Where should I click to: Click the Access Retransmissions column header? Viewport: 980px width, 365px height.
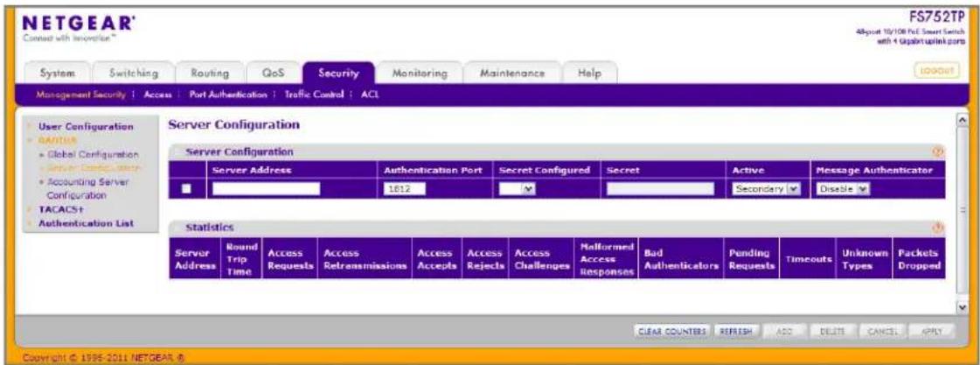click(365, 258)
